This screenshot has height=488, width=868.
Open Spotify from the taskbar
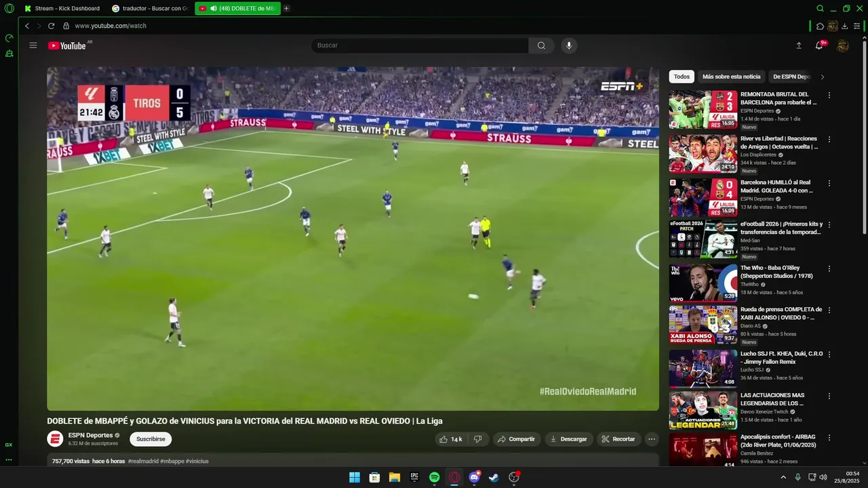tap(435, 477)
